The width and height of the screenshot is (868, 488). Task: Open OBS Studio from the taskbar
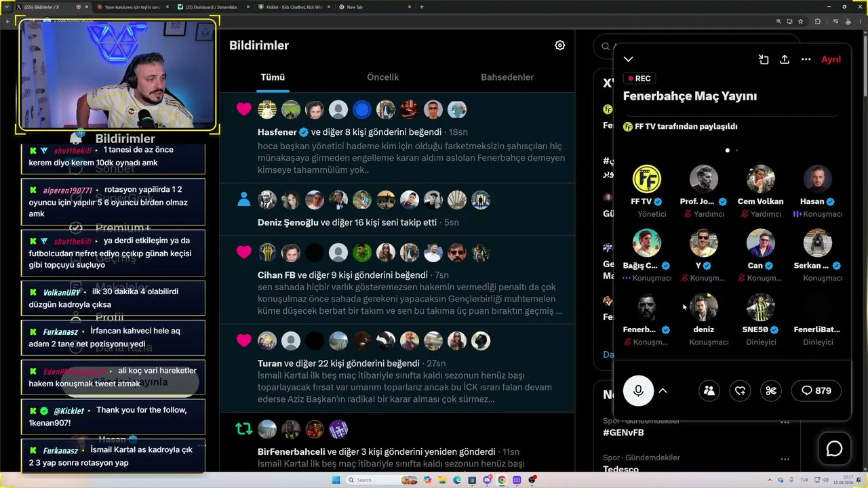532,480
